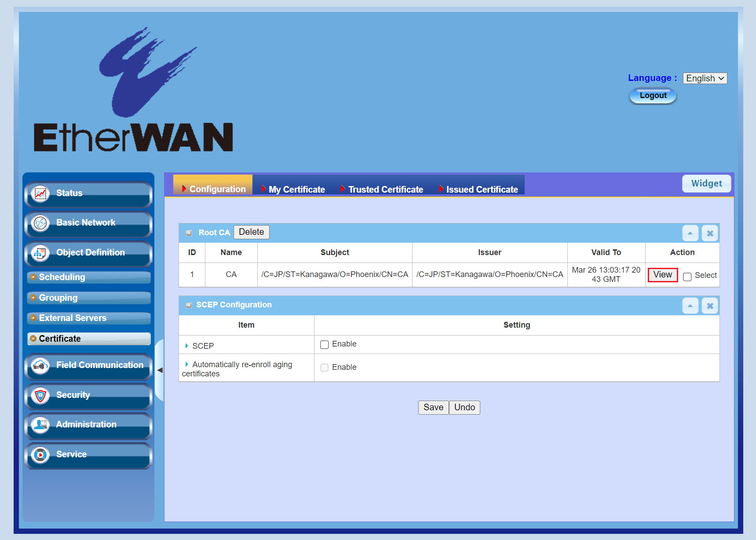The width and height of the screenshot is (756, 540).
Task: Click the CA name cell
Action: [231, 275]
